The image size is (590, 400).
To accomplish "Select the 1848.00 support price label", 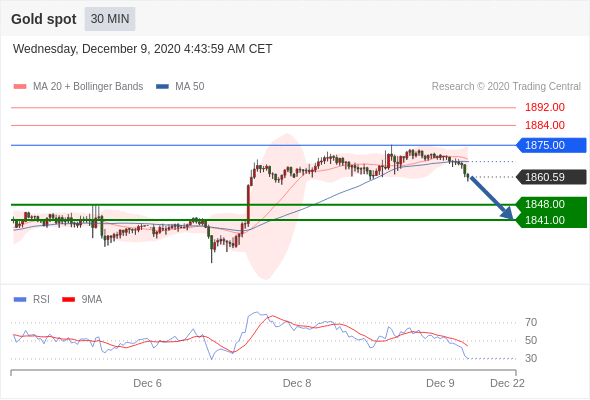I will [x=551, y=204].
